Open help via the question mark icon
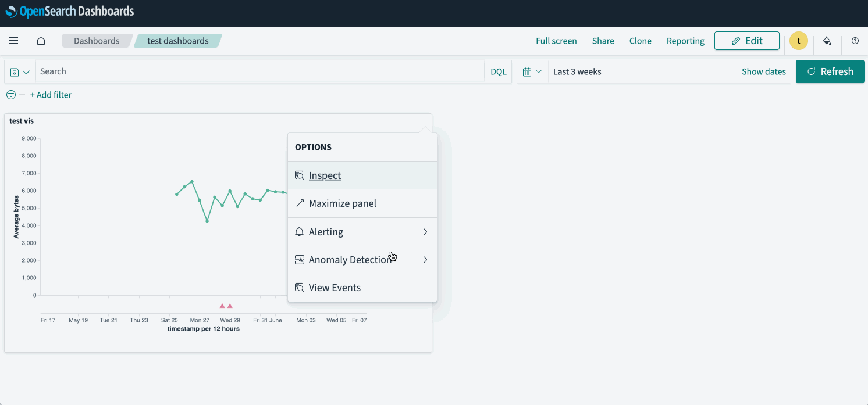This screenshot has width=868, height=405. tap(855, 41)
